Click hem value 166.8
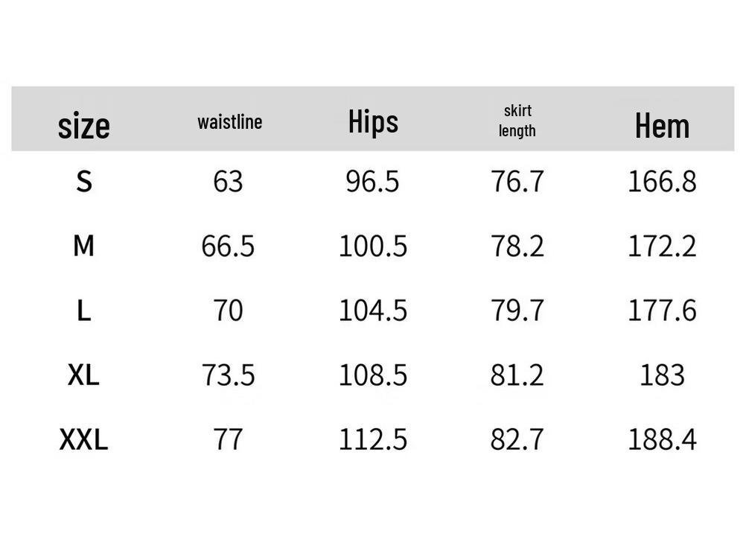Viewport: 746px width, 560px height. [662, 181]
